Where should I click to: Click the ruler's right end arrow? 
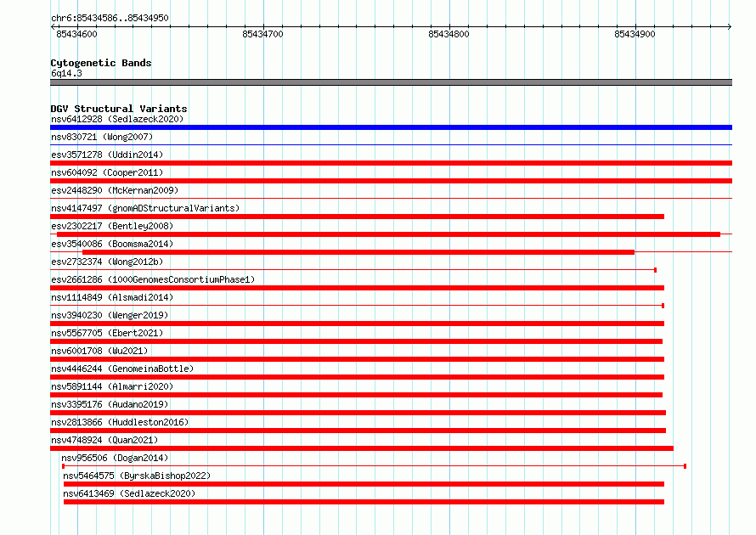click(730, 26)
